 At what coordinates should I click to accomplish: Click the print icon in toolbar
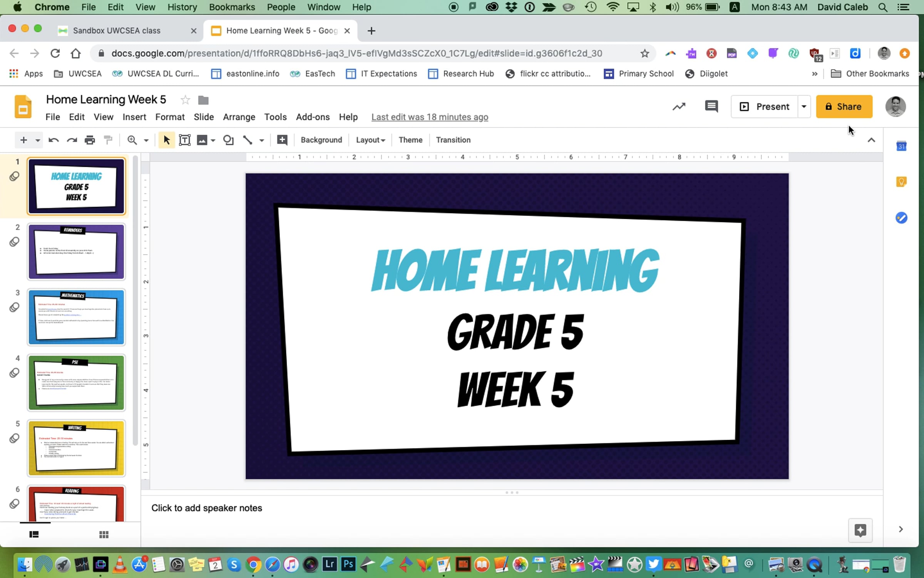[90, 140]
